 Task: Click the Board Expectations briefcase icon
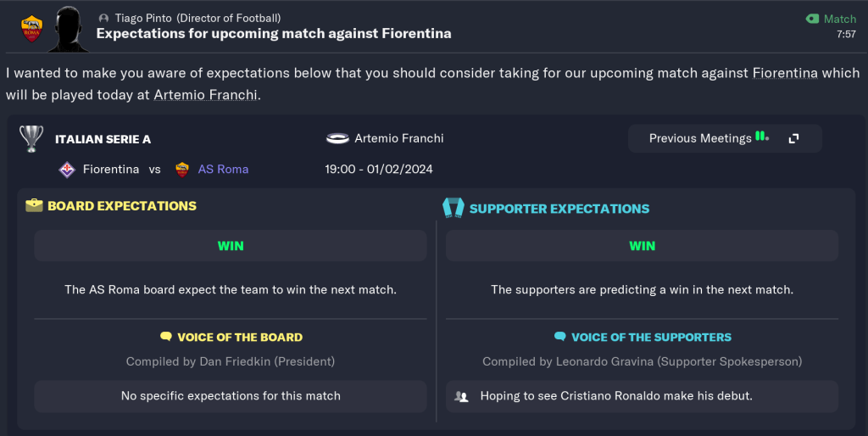[34, 205]
